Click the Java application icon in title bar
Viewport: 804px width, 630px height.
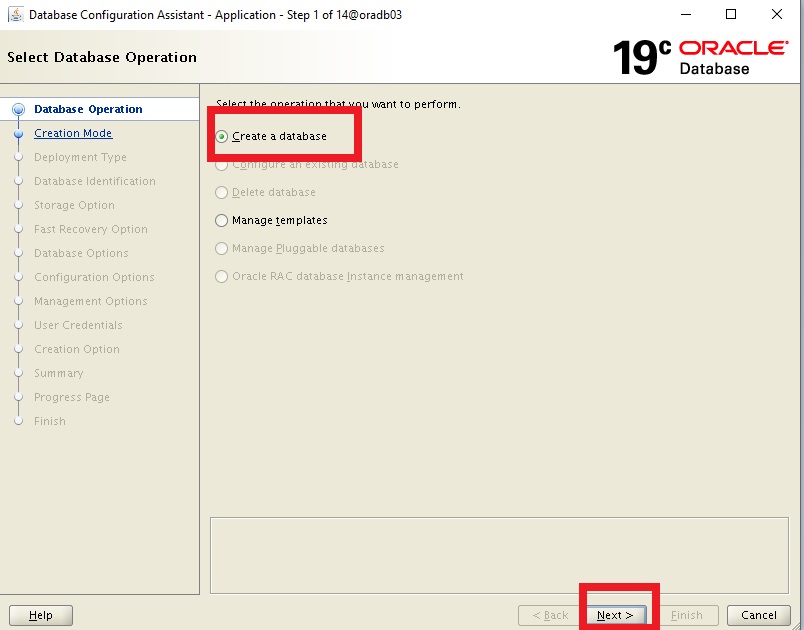(x=16, y=14)
